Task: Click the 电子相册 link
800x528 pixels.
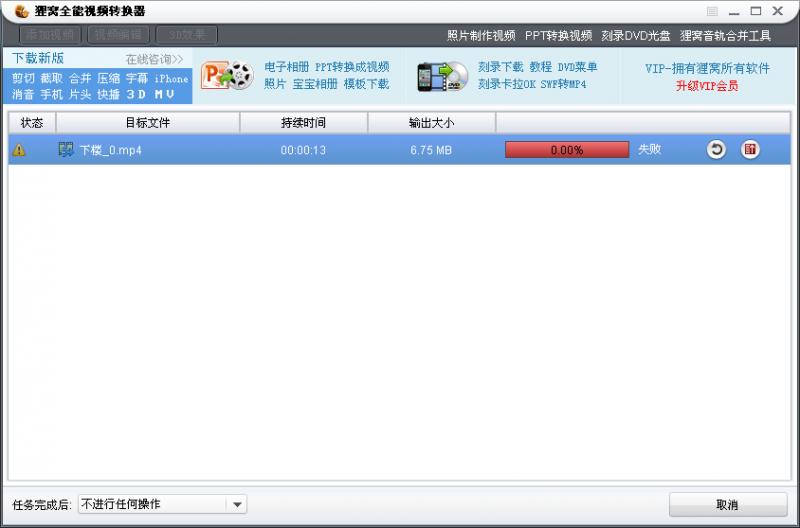Action: 287,67
